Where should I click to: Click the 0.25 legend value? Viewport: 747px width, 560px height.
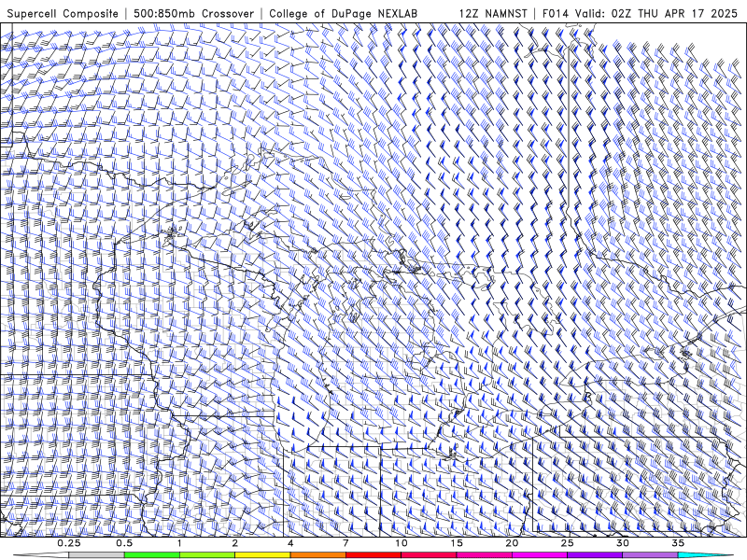coord(69,543)
